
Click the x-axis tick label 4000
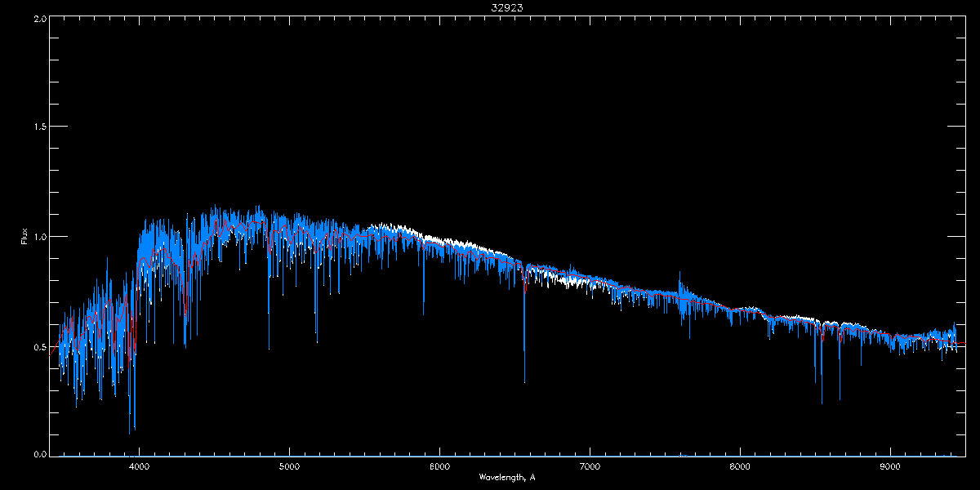point(140,466)
